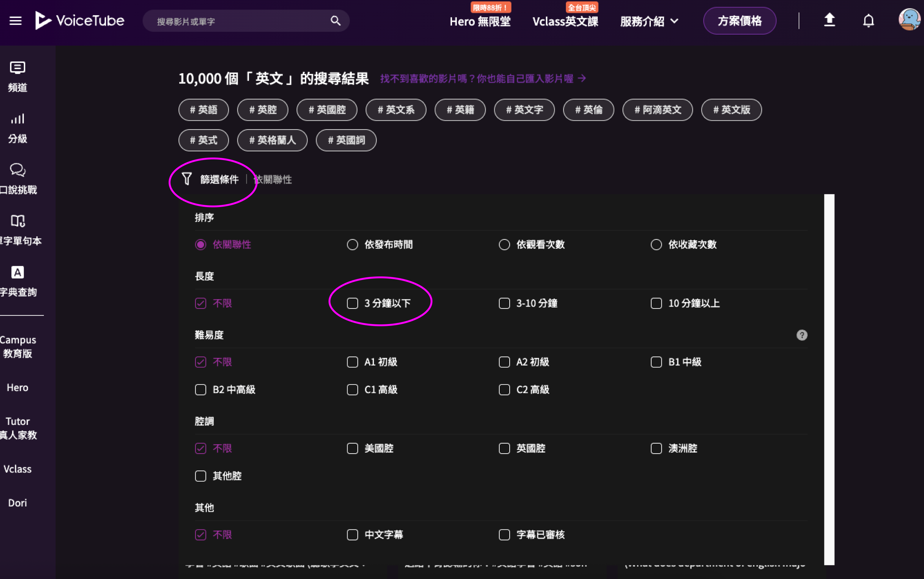This screenshot has height=579, width=924.
Task: Open the 口說挑戰 speaking challenge icon
Action: [x=18, y=170]
